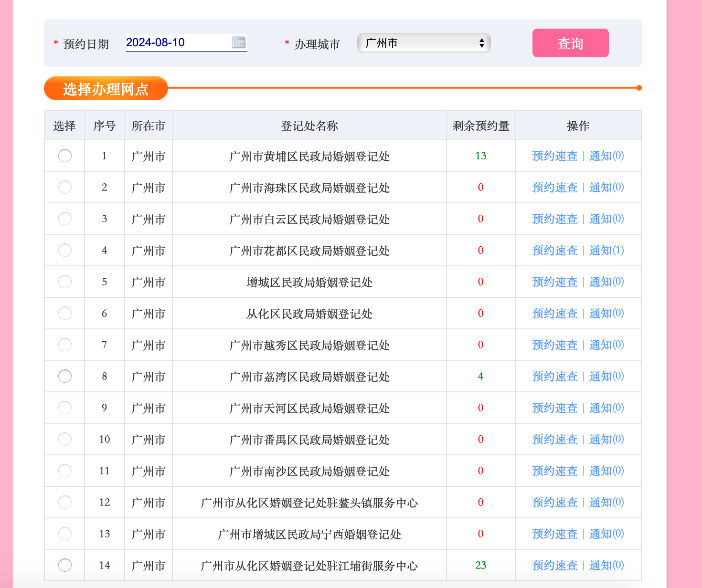The width and height of the screenshot is (702, 588).
Task: Click 预约速查 for 荔湾区 registry
Action: (x=554, y=377)
